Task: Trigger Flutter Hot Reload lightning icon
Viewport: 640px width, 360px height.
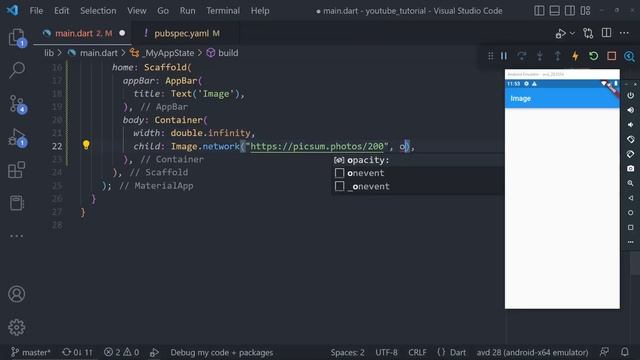Action: (576, 56)
